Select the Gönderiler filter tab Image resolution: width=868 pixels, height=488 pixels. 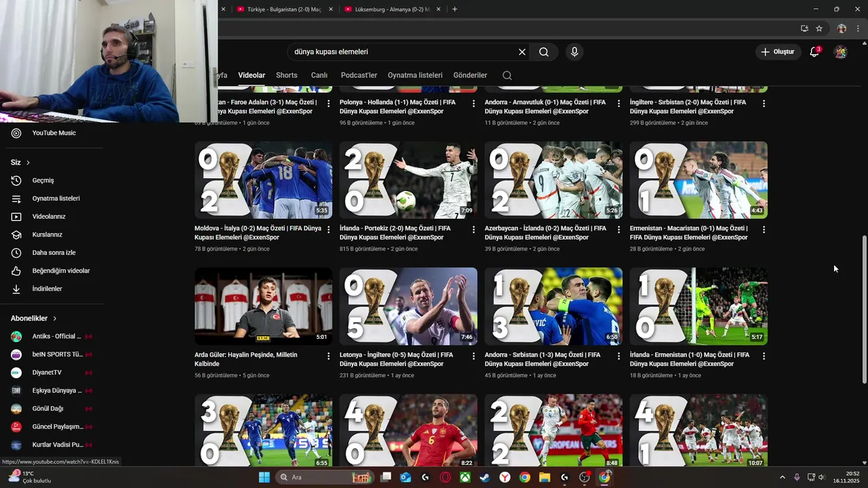(x=471, y=75)
